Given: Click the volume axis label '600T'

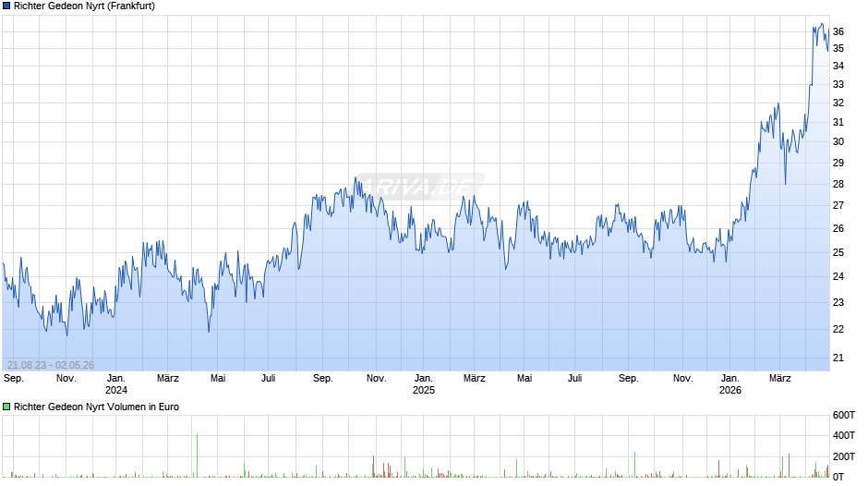Looking at the screenshot, I should (x=844, y=415).
